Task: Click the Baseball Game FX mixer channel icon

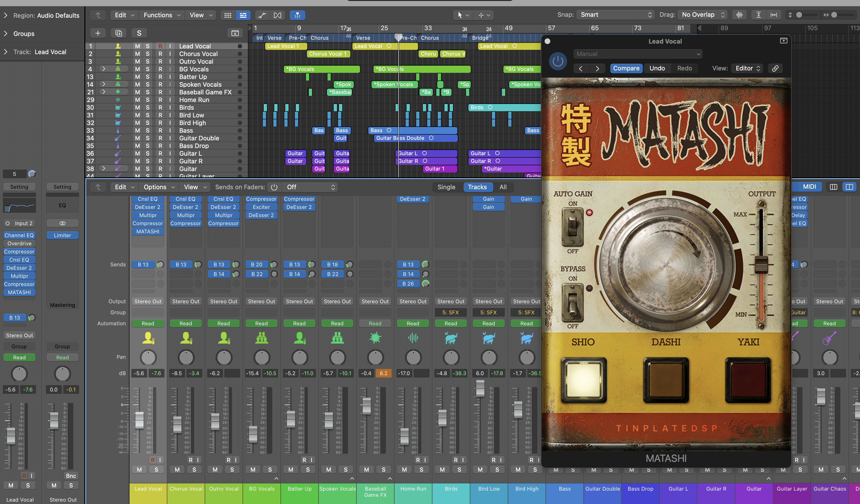Action: (375, 338)
